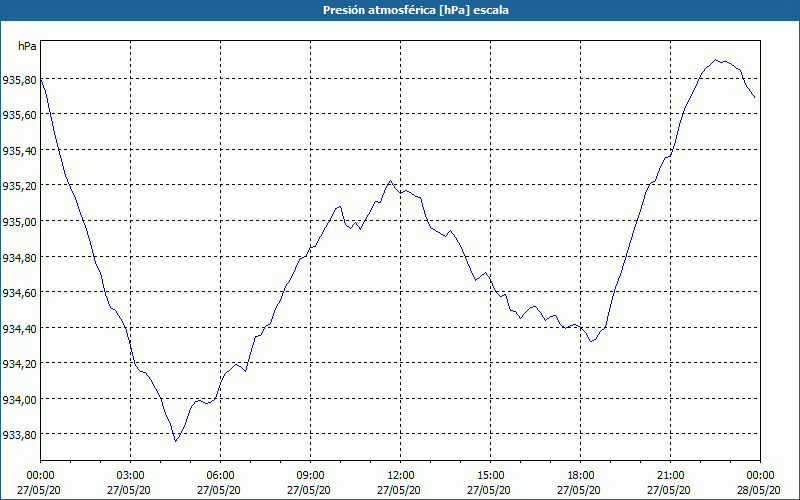800x500 pixels.
Task: Click the 934,60 y-axis value
Action: tap(19, 293)
